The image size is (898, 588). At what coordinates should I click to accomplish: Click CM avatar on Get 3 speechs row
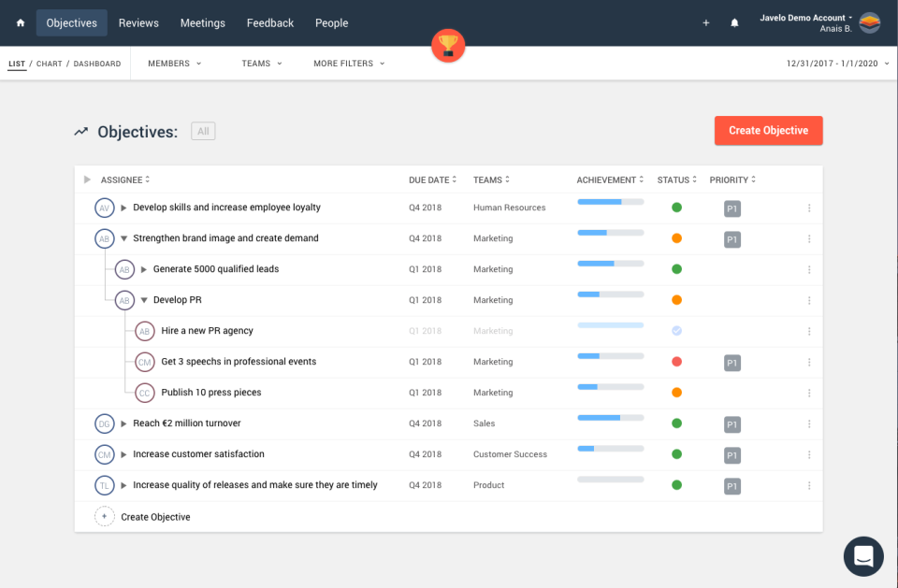click(144, 362)
